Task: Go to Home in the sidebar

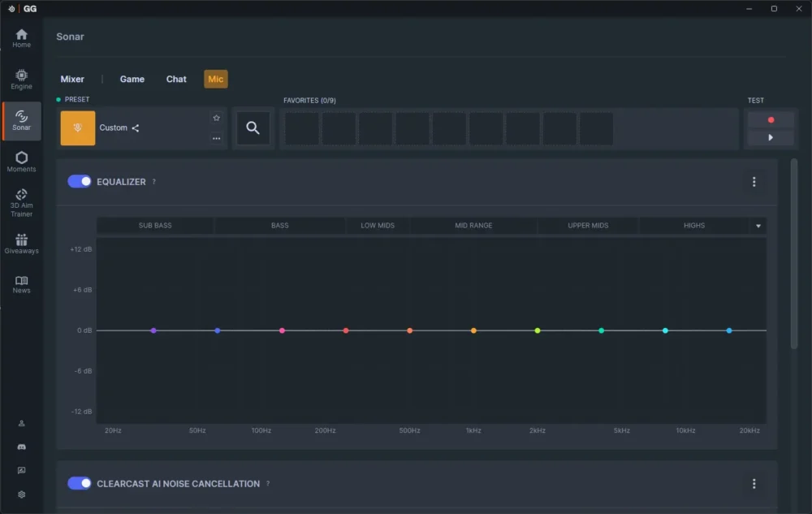Action: (x=21, y=38)
